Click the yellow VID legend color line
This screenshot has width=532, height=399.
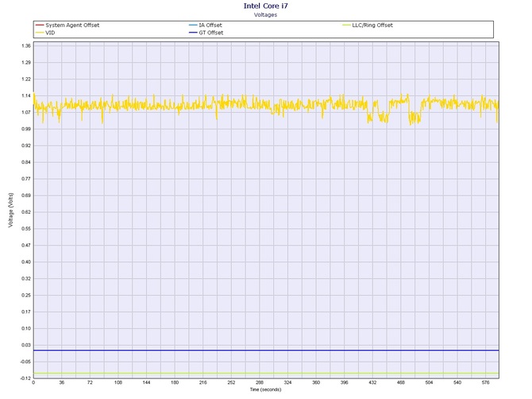40,33
